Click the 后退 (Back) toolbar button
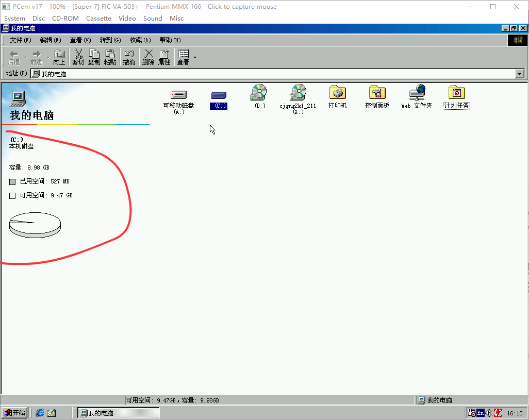529x420 pixels. [14, 58]
